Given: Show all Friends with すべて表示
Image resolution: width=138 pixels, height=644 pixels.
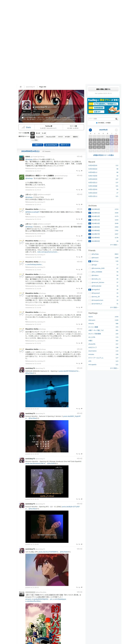Looking at the screenshot, I should coord(114,307).
